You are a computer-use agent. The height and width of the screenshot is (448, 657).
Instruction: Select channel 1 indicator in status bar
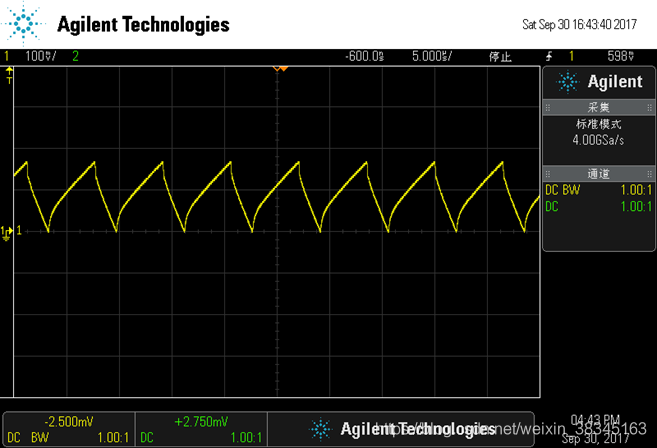7,56
